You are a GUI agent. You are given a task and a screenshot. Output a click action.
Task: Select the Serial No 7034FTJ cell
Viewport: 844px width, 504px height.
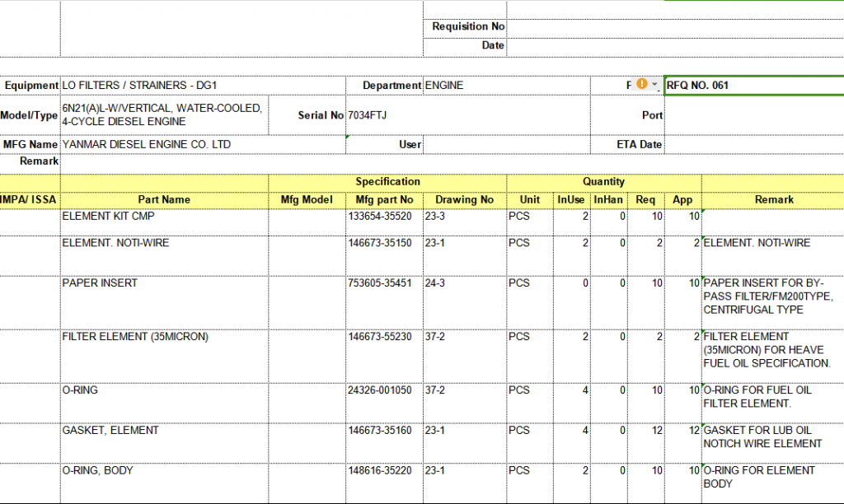coord(384,116)
